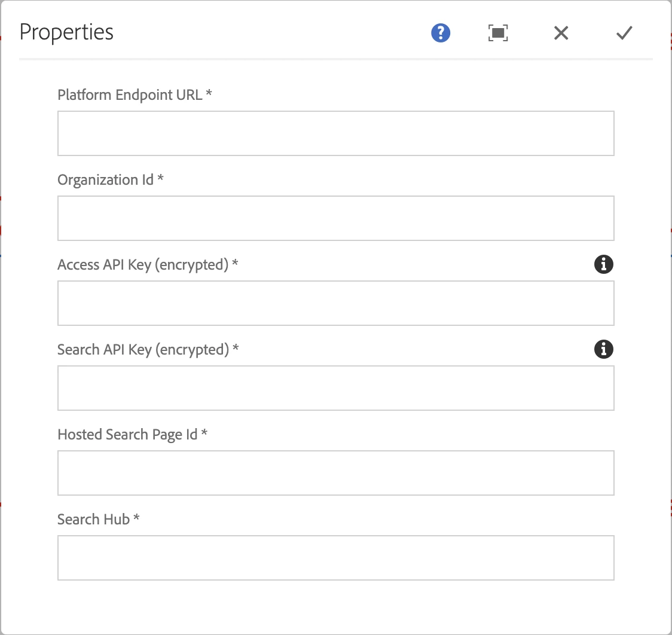
Task: Click the Access API Key (encrypted) label
Action: [x=143, y=264]
